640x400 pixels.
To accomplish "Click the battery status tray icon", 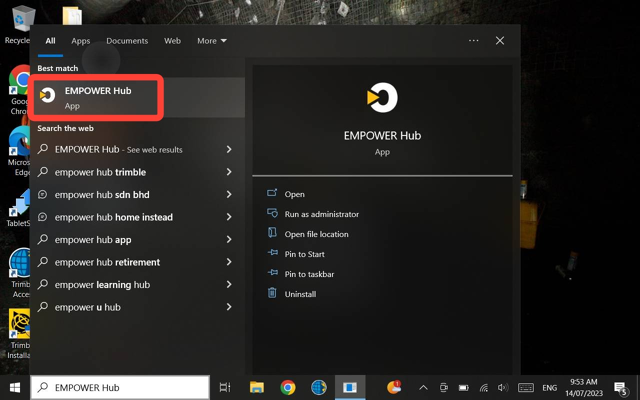I will click(463, 388).
